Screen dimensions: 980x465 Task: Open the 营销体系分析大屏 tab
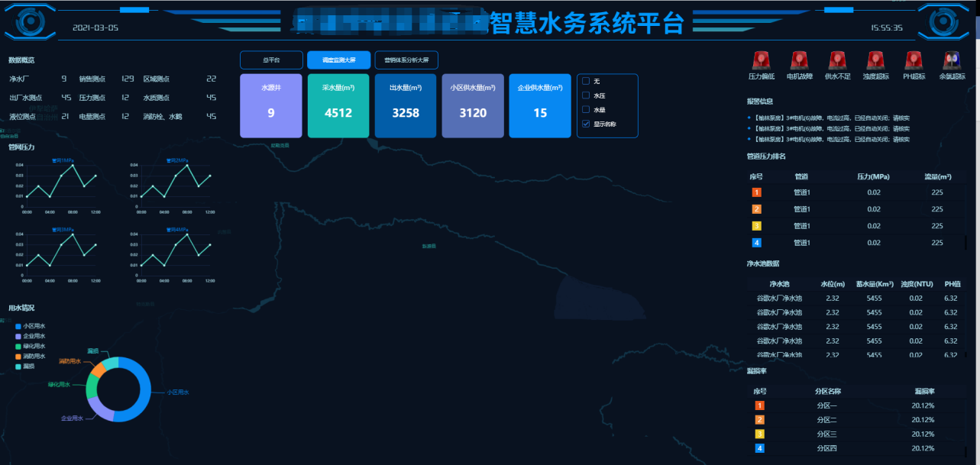click(406, 60)
